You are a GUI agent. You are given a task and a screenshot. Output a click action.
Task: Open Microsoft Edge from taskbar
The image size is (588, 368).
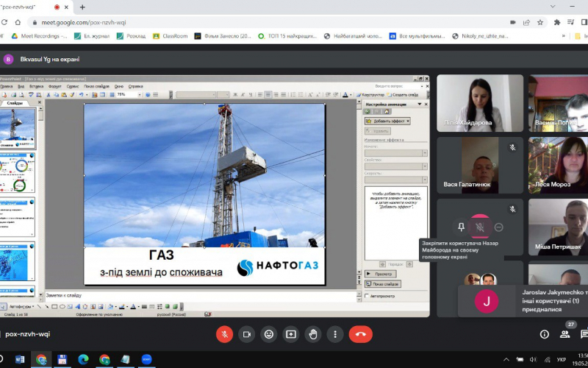[83, 359]
